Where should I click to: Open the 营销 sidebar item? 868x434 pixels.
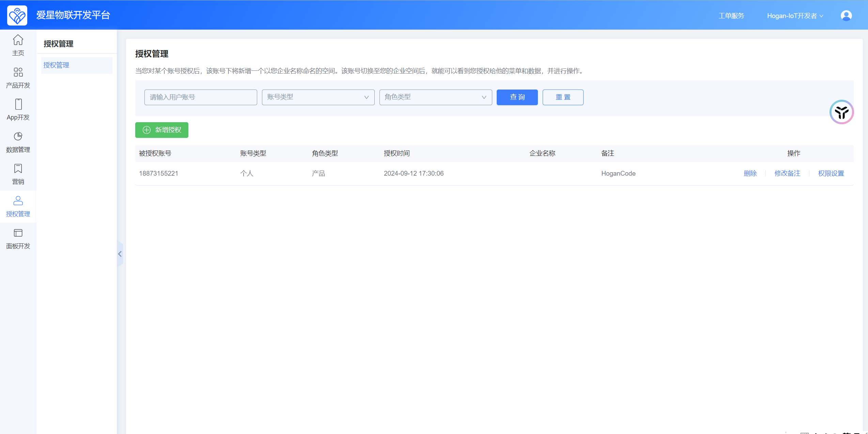click(x=18, y=174)
